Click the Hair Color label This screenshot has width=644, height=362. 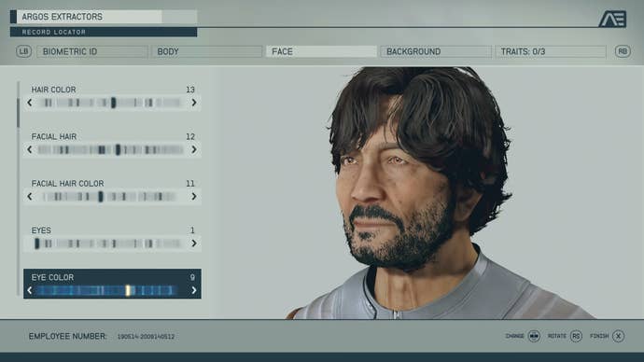click(x=54, y=90)
